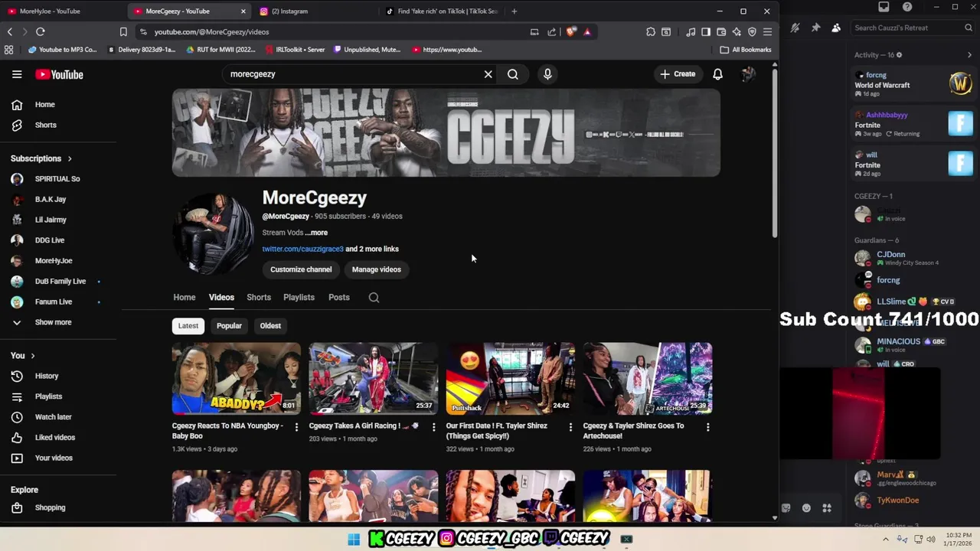Viewport: 980px width, 551px height.
Task: Open Cgeezy Takes A Girl Racing thumbnail
Action: (x=374, y=378)
